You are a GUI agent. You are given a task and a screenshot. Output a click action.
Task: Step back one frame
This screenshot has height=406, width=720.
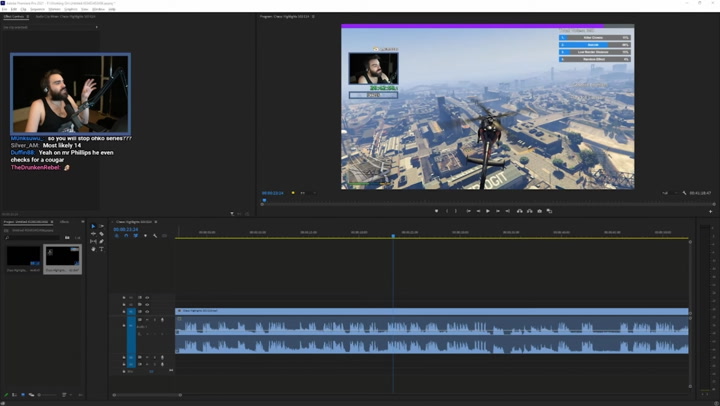point(478,211)
